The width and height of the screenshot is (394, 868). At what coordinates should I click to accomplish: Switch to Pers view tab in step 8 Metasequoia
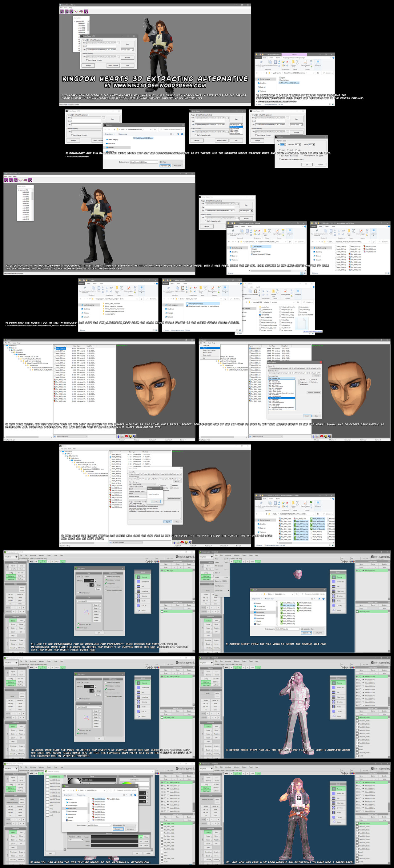[31, 562]
